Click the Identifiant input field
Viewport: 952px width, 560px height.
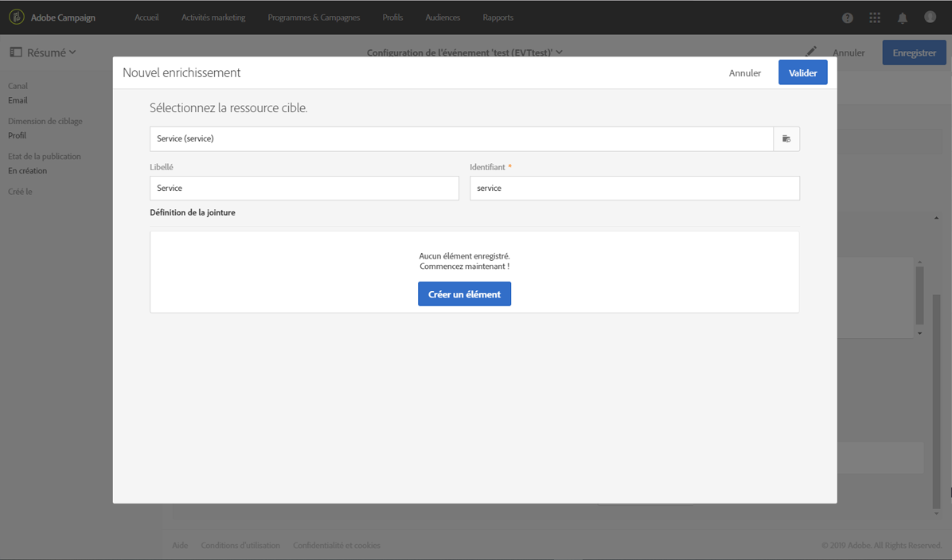634,188
